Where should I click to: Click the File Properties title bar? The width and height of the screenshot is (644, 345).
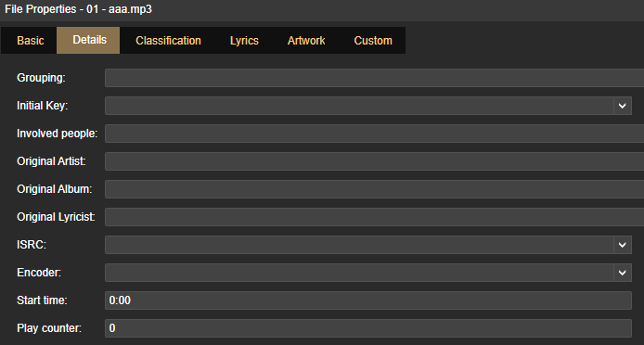tap(322, 10)
